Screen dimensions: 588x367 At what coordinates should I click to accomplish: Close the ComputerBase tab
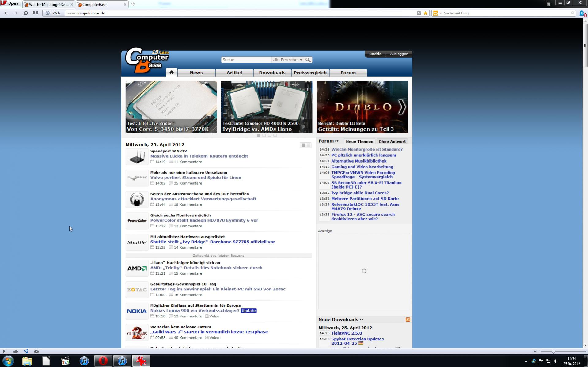click(125, 4)
